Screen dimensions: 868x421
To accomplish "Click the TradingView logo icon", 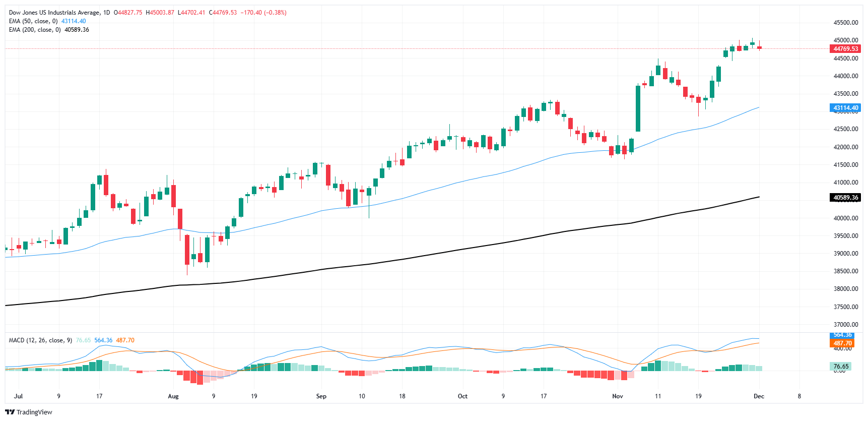I will pyautogui.click(x=10, y=412).
